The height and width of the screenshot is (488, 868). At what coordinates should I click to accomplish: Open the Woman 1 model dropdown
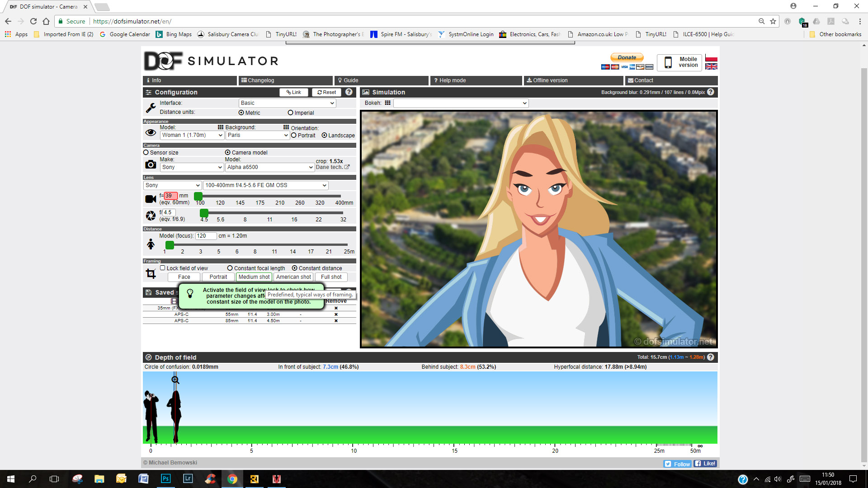(x=192, y=135)
